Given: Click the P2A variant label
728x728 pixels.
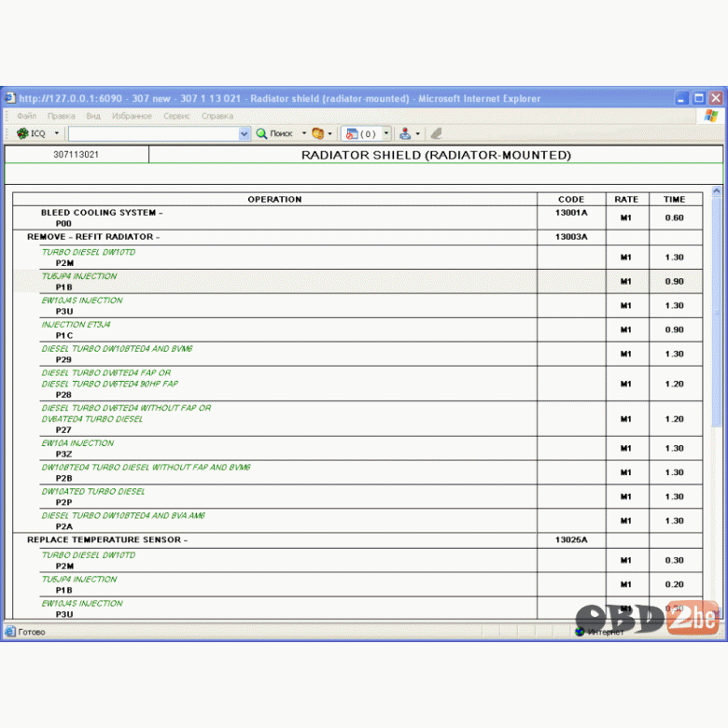Looking at the screenshot, I should [x=64, y=527].
